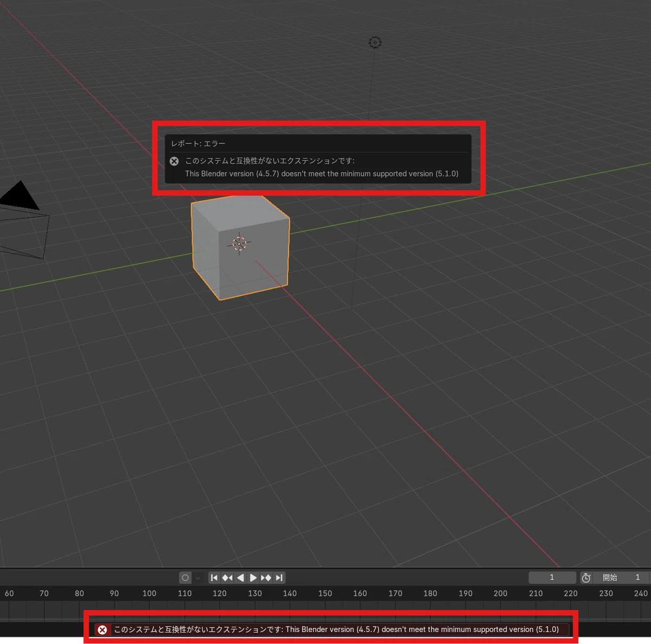
Task: Click frame 100 on the timeline ruler
Action: click(x=149, y=594)
